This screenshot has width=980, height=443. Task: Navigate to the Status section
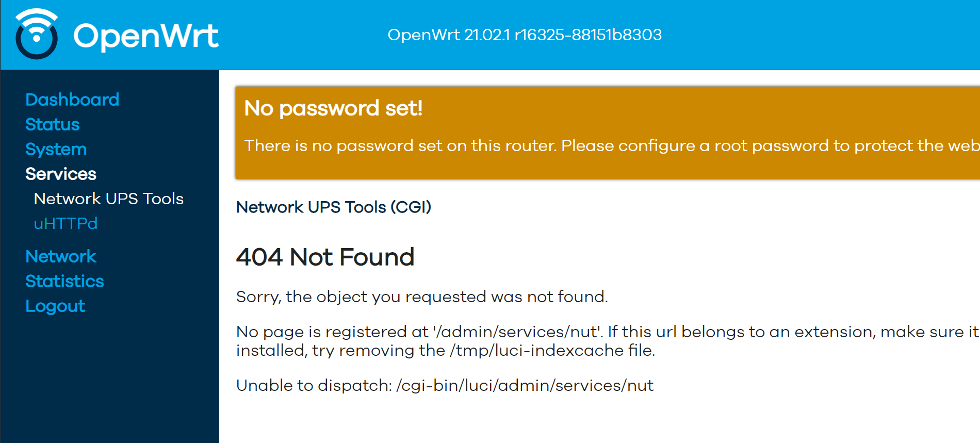pos(52,124)
